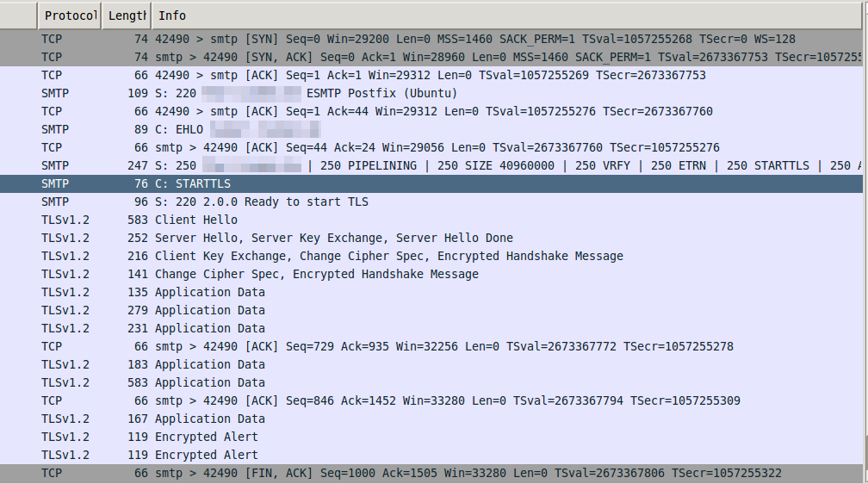Select the TLS Client Hello packet
This screenshot has width=868, height=484.
click(x=344, y=220)
